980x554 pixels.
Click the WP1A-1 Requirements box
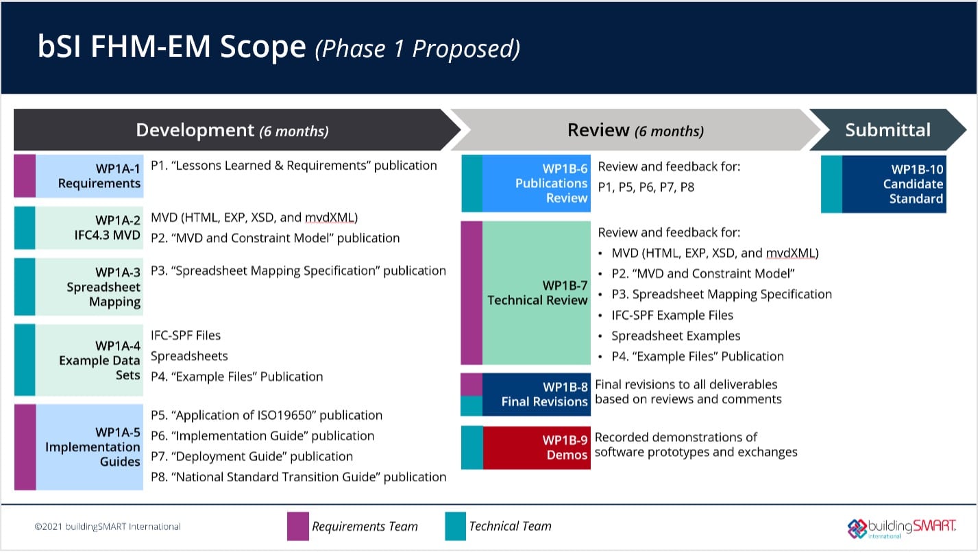click(89, 176)
